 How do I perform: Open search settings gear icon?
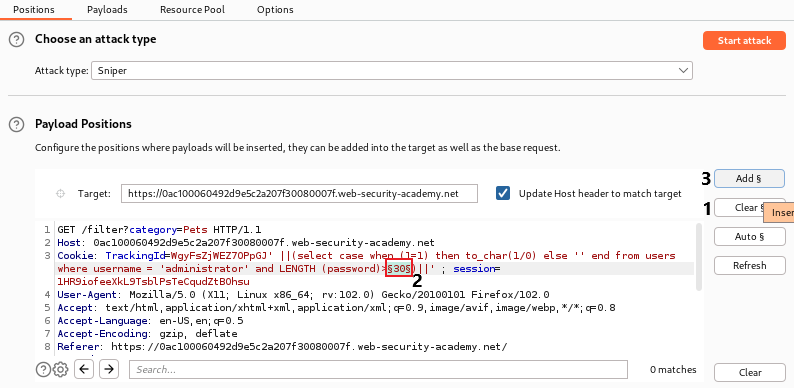61,370
